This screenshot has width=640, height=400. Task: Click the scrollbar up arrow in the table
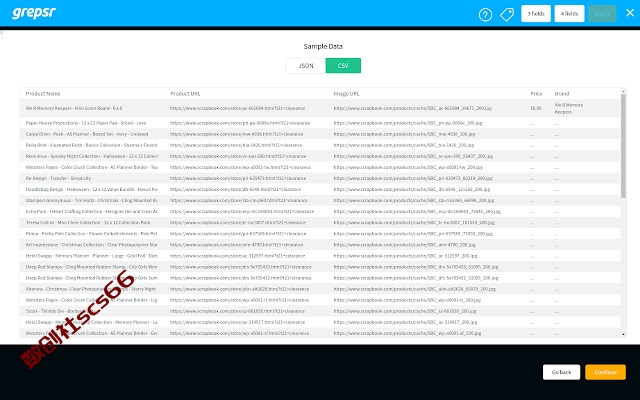[623, 91]
